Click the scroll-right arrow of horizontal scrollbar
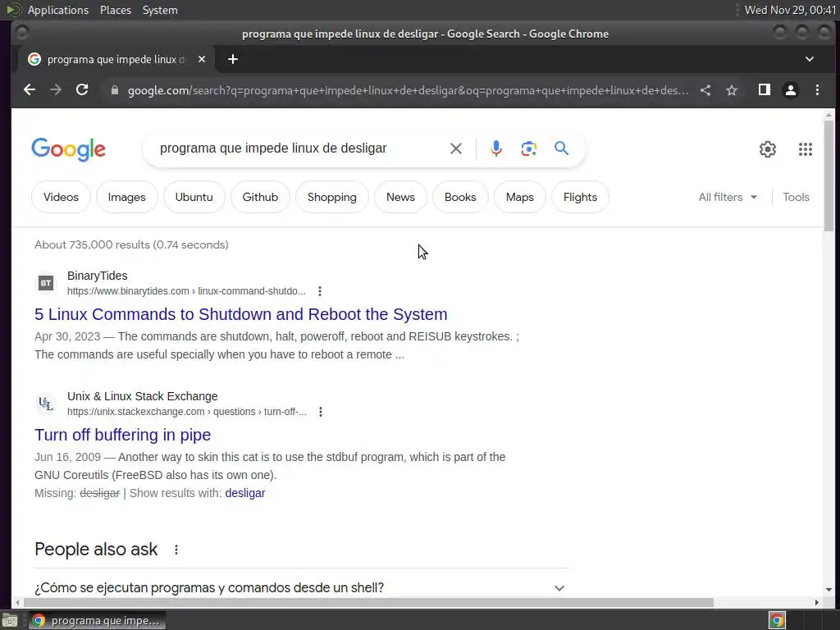This screenshot has width=840, height=630. pos(816,603)
